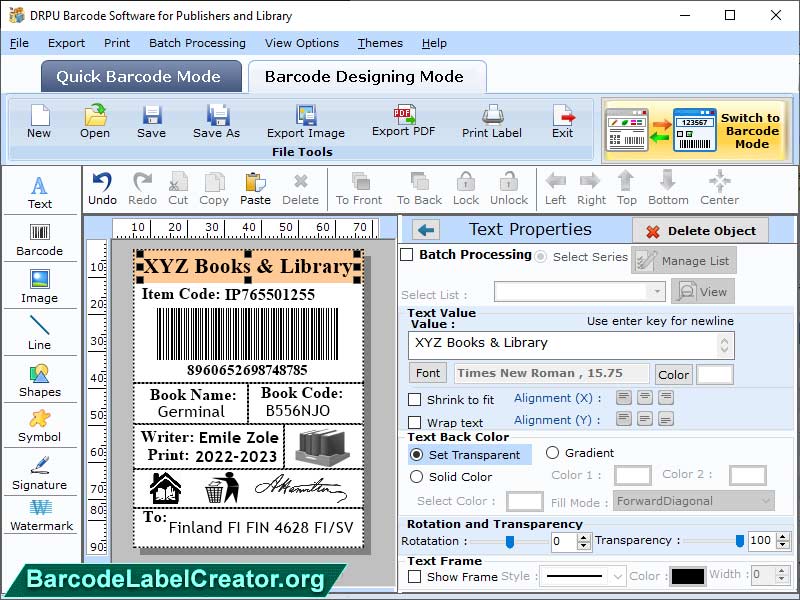This screenshot has width=800, height=600.
Task: Go back using Text Properties arrow
Action: point(426,230)
